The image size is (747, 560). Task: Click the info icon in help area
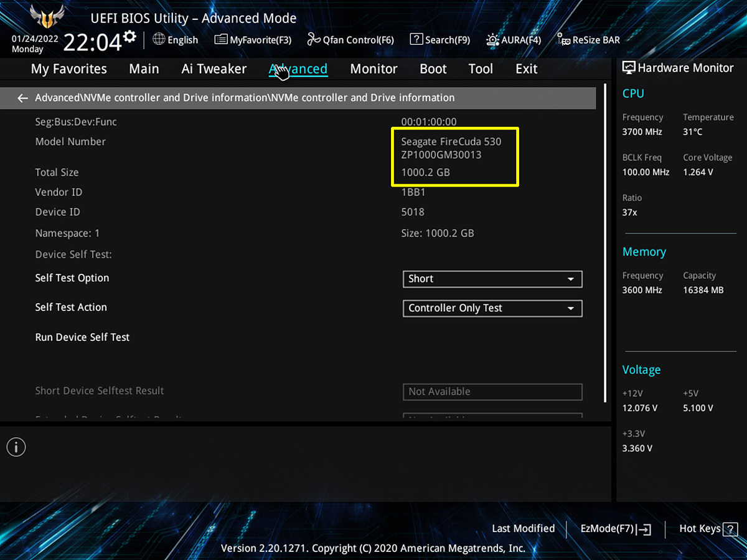(x=16, y=446)
